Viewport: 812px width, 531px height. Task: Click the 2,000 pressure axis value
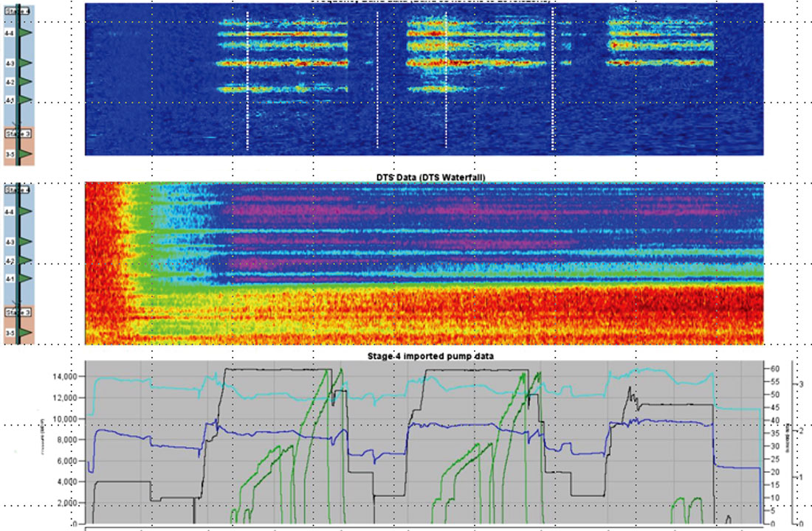click(66, 503)
